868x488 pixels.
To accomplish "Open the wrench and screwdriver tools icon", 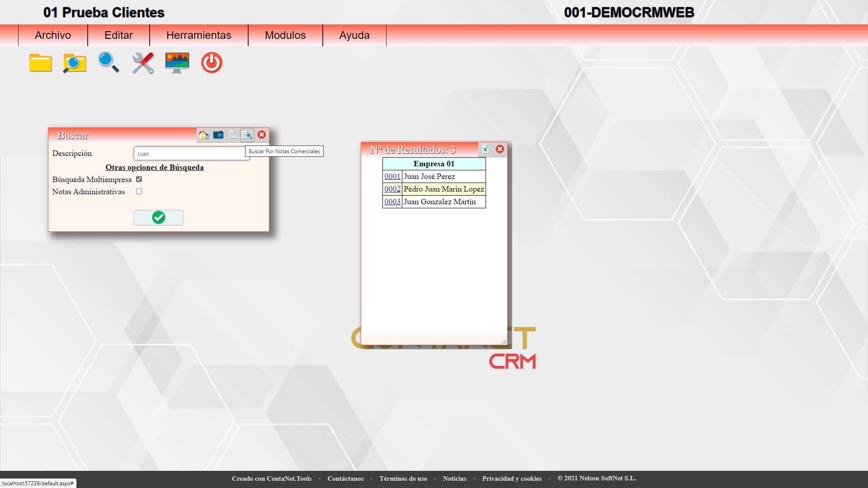I will pyautogui.click(x=143, y=63).
